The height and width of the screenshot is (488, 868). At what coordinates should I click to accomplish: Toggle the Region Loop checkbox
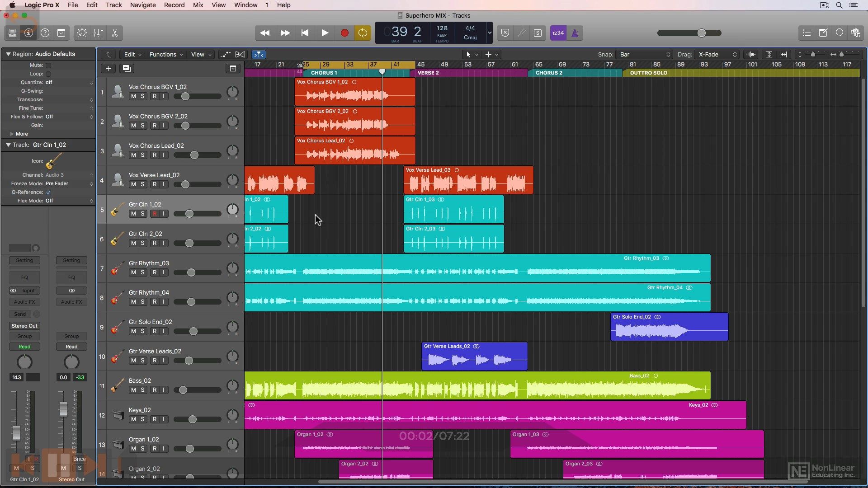click(48, 74)
